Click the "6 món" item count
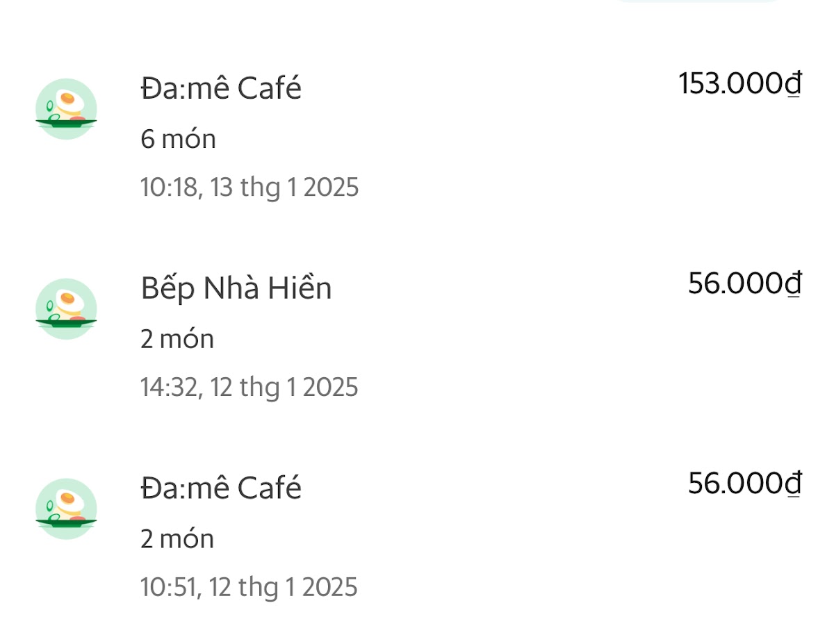This screenshot has height=644, width=834. coord(178,140)
